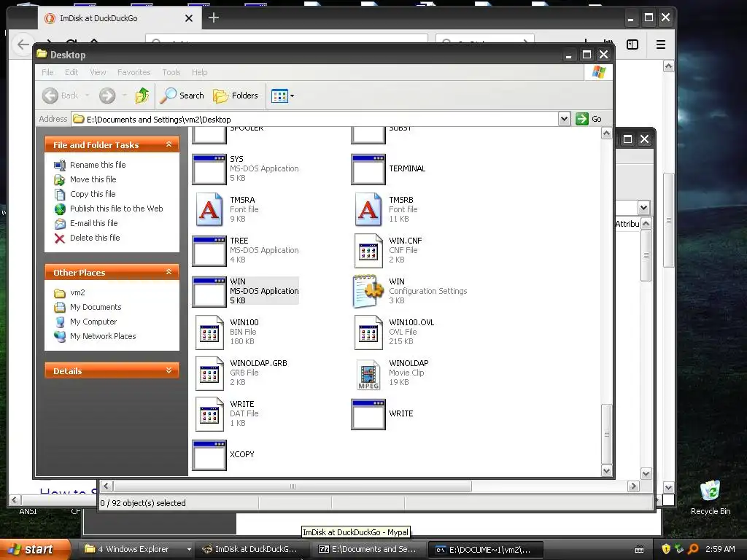Toggle the Folders pane
This screenshot has height=560, width=747.
click(x=236, y=96)
